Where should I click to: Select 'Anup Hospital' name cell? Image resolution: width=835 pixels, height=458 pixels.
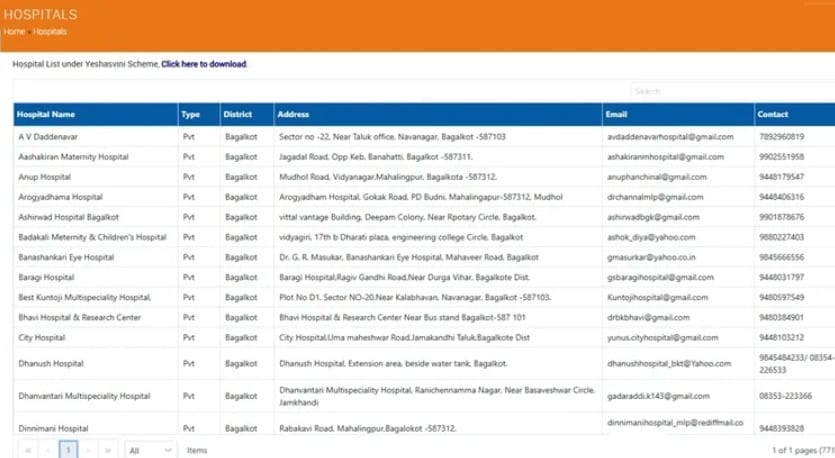coord(45,177)
